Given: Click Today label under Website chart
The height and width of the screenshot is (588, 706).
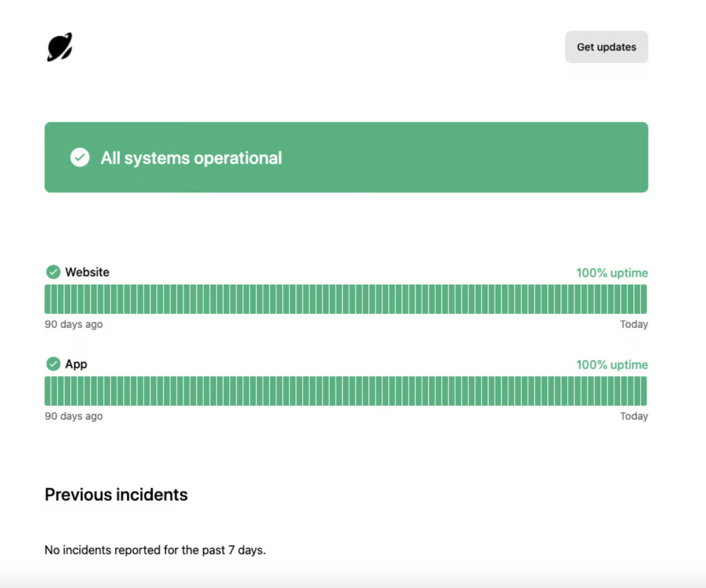Looking at the screenshot, I should coord(634,324).
